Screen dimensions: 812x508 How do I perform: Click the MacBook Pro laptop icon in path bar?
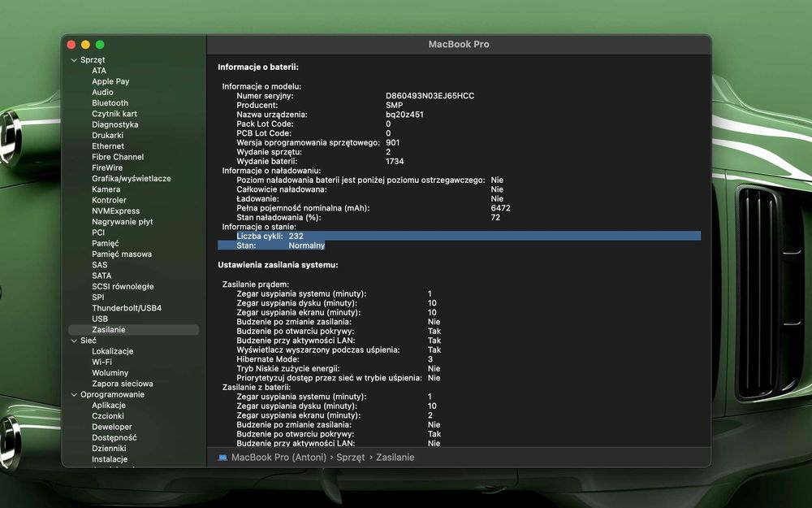pos(222,458)
